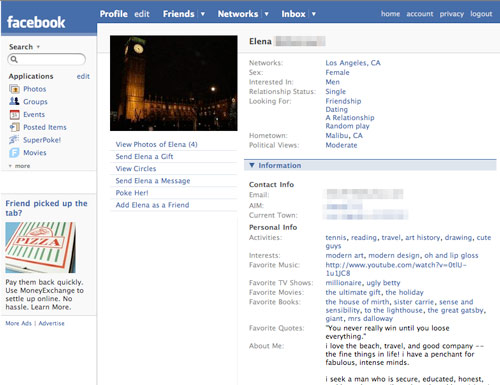Collapse the Information section triangle
Viewport: 500px width, 385px height.
pos(252,165)
